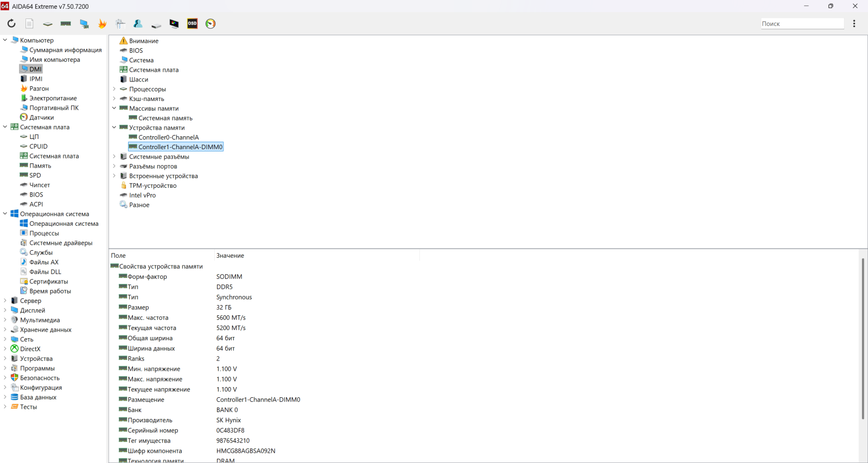Select TPM-устройство in DMI list
This screenshot has height=463, width=868.
tap(152, 186)
